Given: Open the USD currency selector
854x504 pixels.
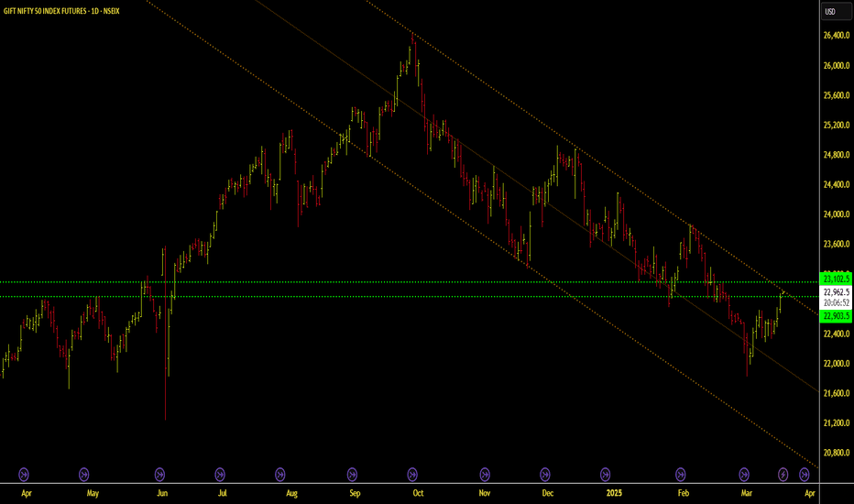Looking at the screenshot, I should (x=836, y=11).
